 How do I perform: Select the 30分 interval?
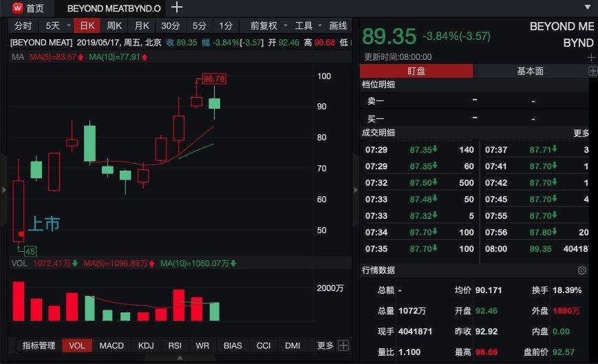(170, 25)
